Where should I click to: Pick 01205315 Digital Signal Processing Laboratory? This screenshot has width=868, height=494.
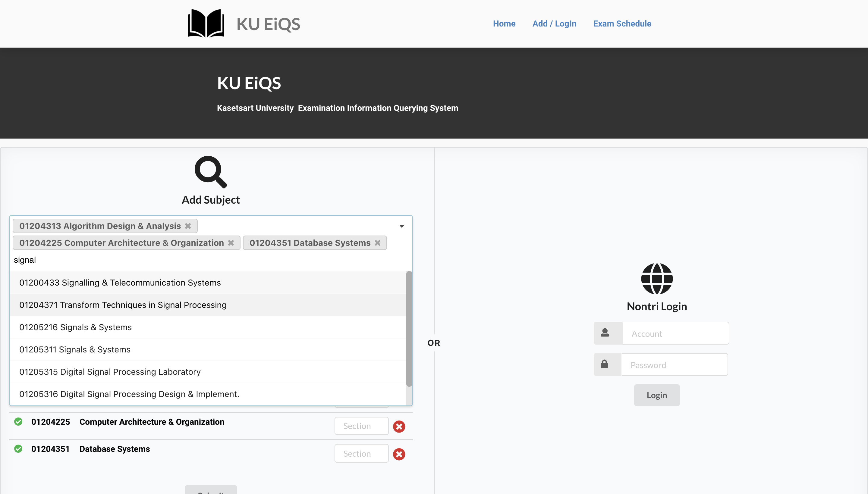pyautogui.click(x=208, y=372)
